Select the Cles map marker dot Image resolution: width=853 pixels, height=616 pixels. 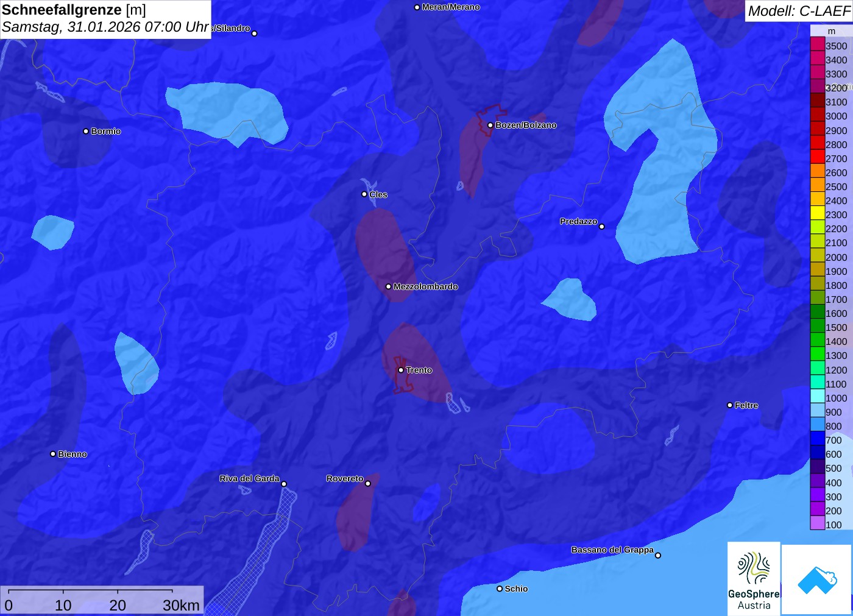(x=364, y=194)
